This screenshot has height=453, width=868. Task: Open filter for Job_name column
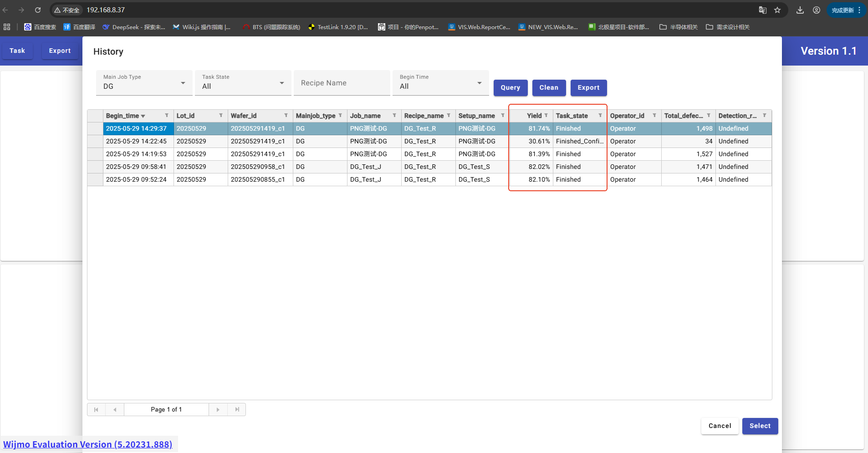pyautogui.click(x=394, y=116)
